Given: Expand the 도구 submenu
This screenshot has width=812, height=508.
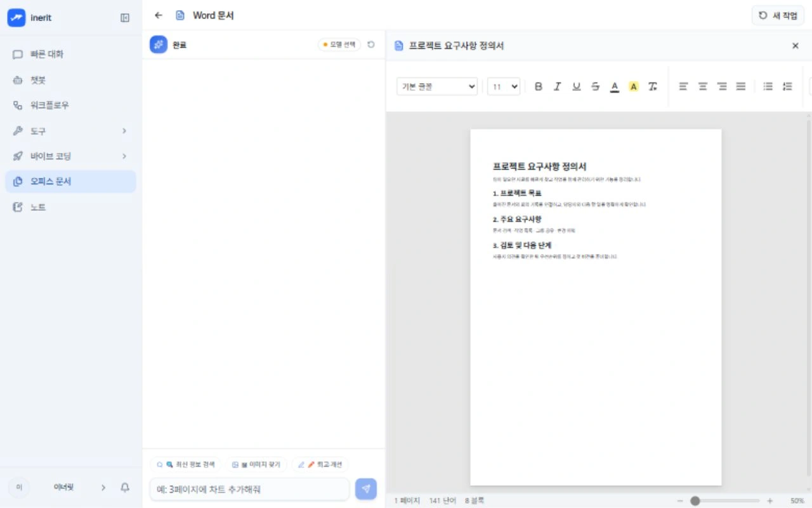Looking at the screenshot, I should (x=124, y=131).
